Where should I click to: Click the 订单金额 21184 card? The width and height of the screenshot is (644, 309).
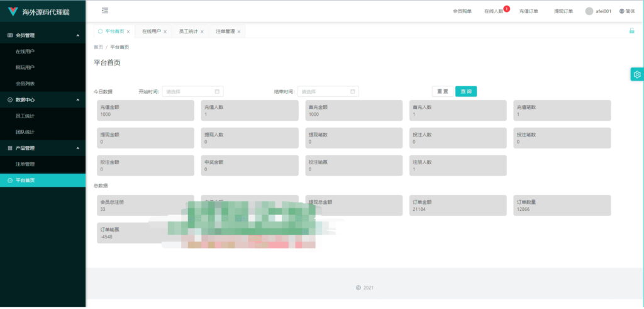point(458,205)
